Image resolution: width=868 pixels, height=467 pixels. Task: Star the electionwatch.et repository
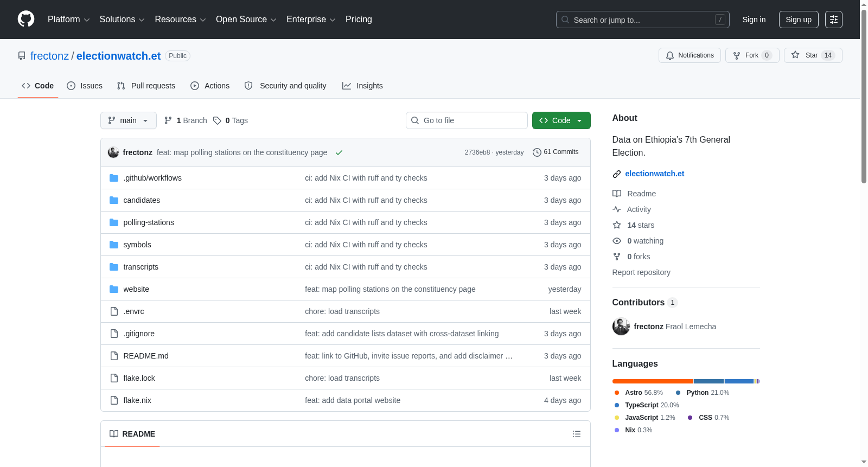(x=813, y=55)
